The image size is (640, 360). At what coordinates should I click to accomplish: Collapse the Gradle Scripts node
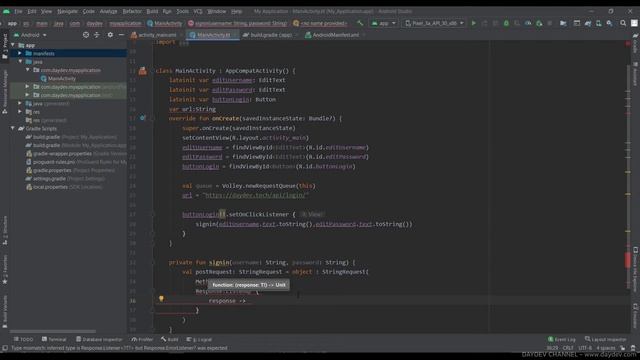tap(13, 129)
